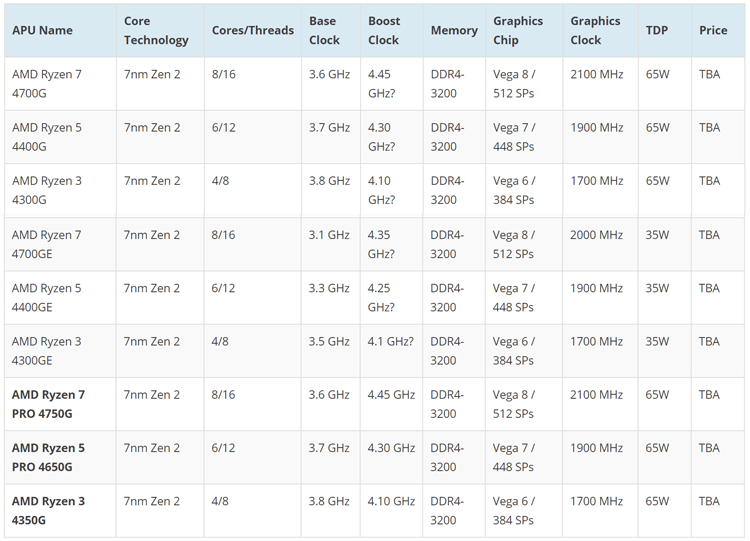This screenshot has width=750, height=541.
Task: Click the '3.5 GHz' base clock value
Action: (x=329, y=342)
